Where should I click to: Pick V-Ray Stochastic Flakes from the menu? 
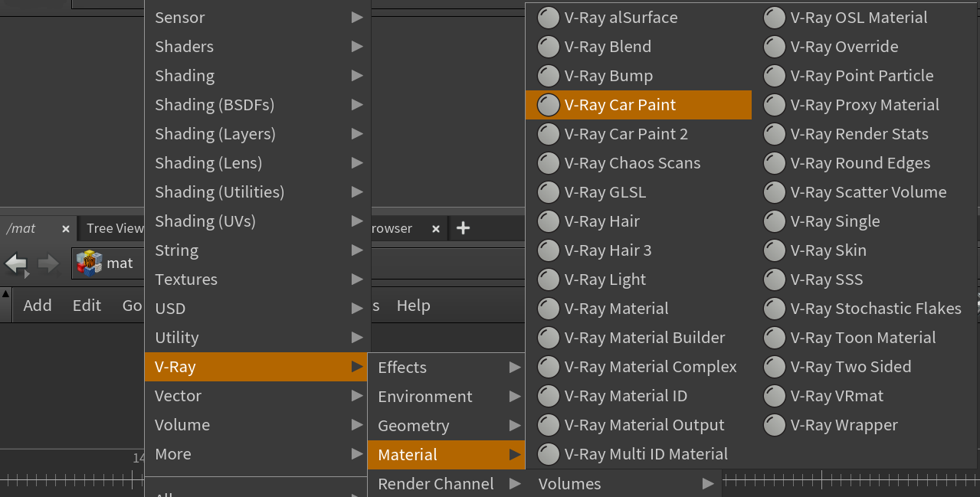click(x=865, y=309)
